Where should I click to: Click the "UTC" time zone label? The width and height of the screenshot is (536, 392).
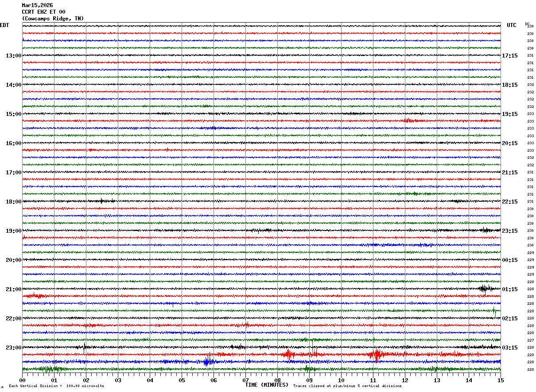(512, 25)
